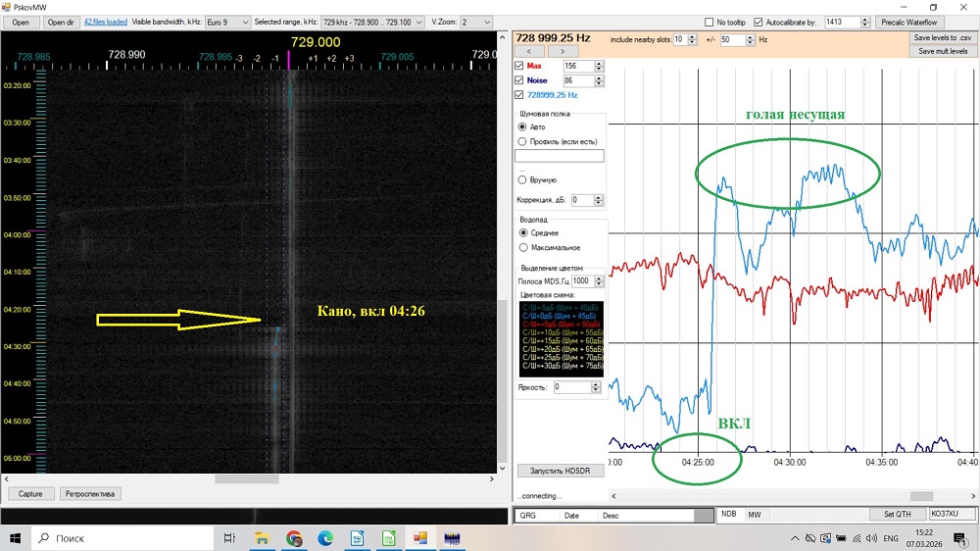This screenshot has height=551, width=980.
Task: Open Chrome from the taskbar
Action: (294, 538)
